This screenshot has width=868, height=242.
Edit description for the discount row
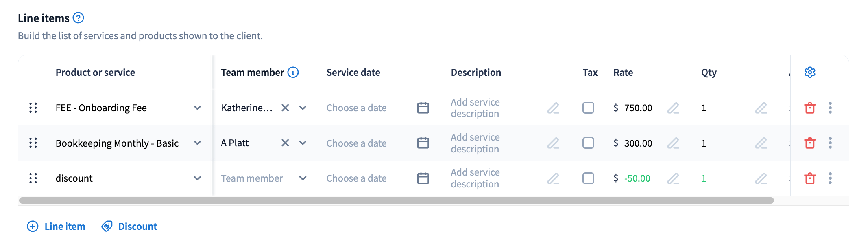[553, 178]
